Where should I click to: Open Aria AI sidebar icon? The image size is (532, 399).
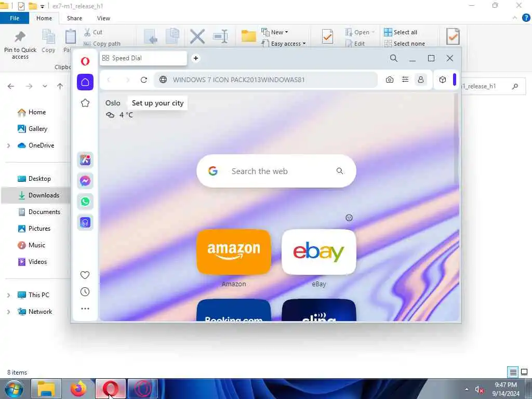[x=85, y=160]
